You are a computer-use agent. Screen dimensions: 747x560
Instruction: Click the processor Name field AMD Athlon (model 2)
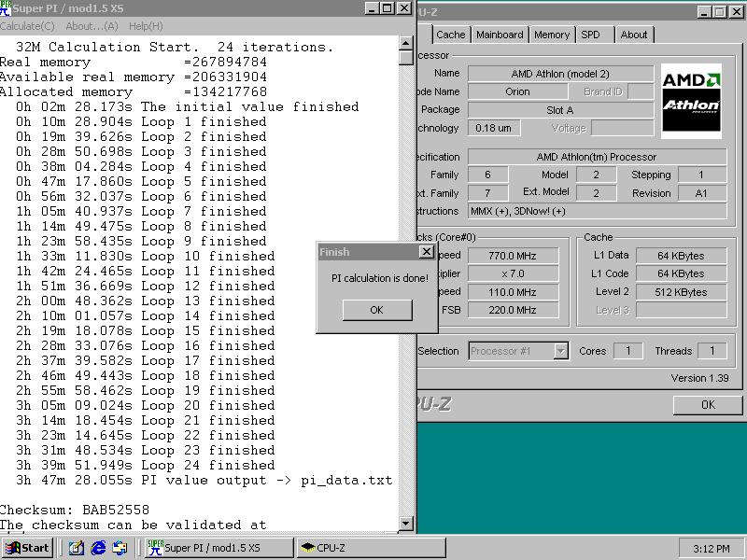click(x=560, y=74)
